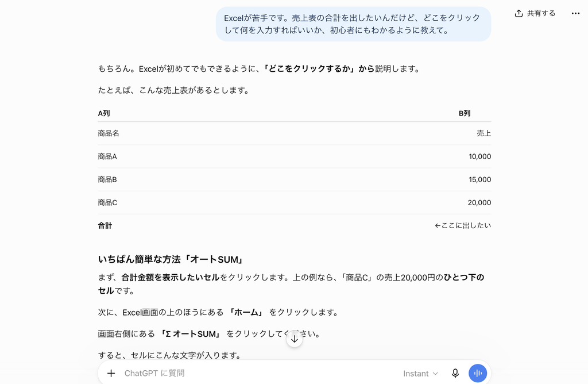Start dictation with the microphone icon

coord(455,373)
